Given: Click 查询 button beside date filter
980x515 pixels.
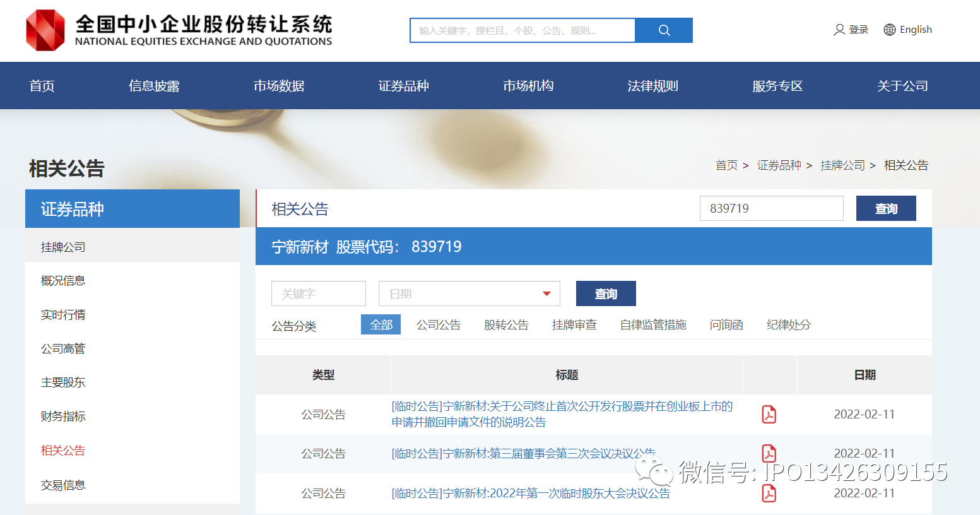Looking at the screenshot, I should click(x=606, y=293).
